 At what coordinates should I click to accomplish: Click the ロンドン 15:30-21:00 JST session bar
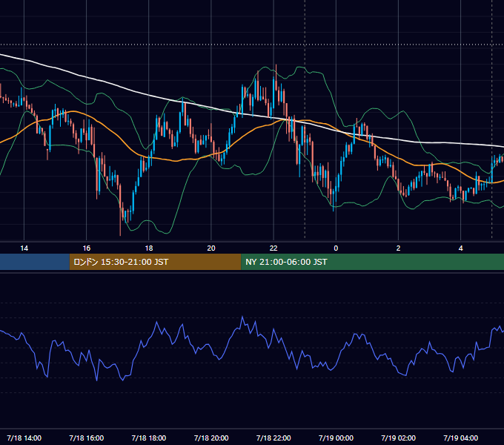click(x=155, y=262)
